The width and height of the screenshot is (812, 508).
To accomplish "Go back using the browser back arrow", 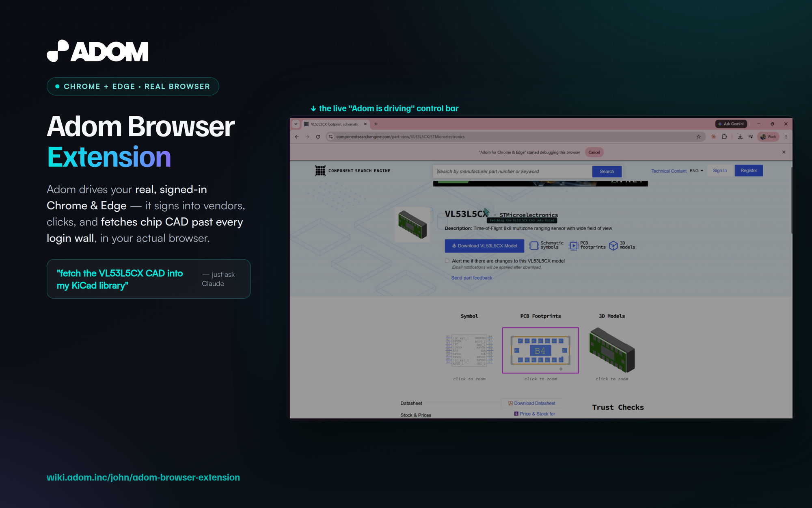I will tap(297, 137).
